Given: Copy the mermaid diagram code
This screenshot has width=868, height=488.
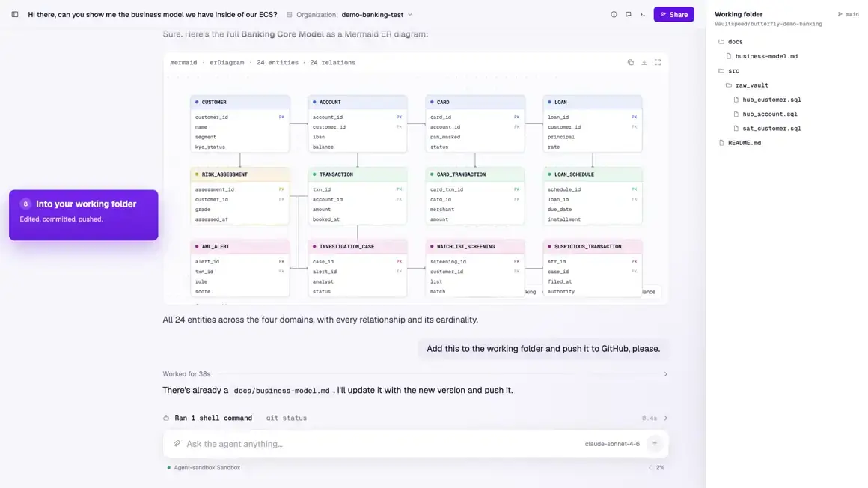Looking at the screenshot, I should pyautogui.click(x=631, y=63).
